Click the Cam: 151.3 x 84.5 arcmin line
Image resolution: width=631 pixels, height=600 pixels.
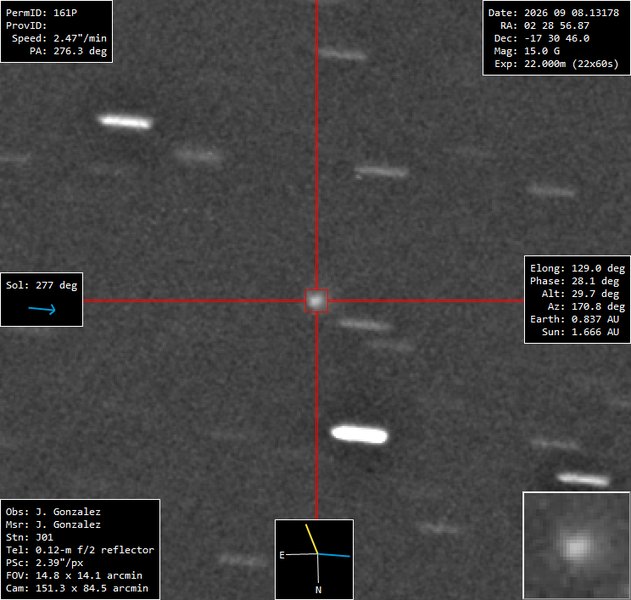(77, 588)
